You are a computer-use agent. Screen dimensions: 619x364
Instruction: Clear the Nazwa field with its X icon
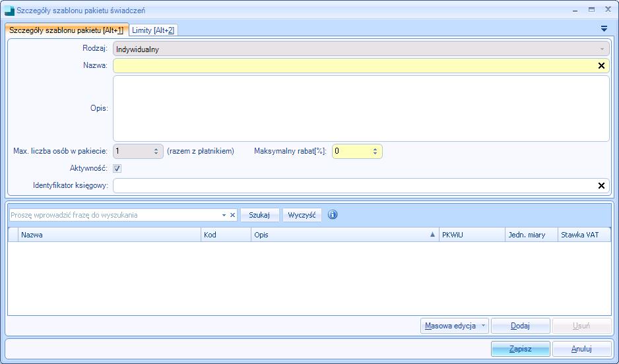(601, 66)
